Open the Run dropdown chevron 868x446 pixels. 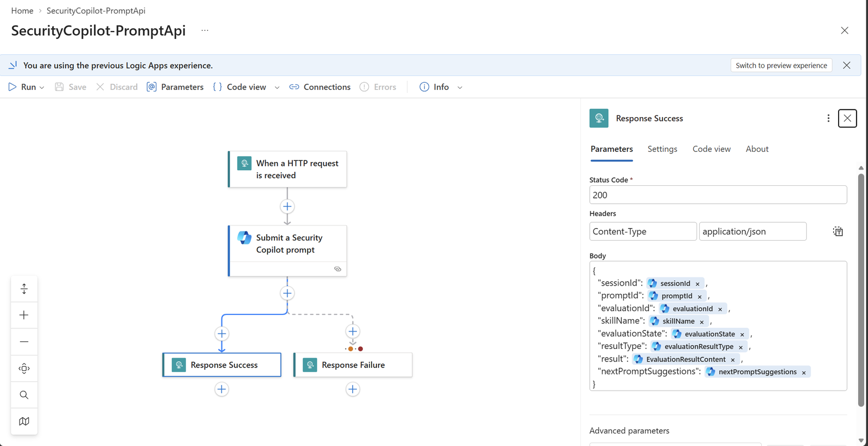(42, 87)
